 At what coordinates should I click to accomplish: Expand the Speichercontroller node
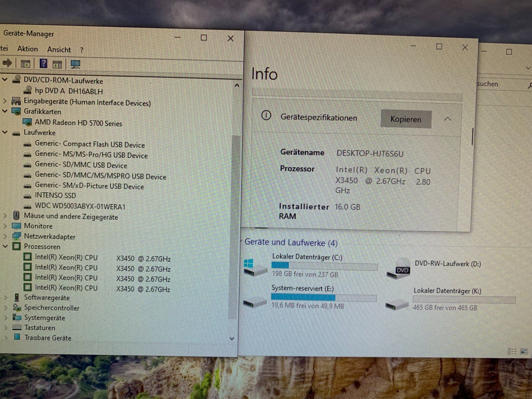tap(6, 308)
